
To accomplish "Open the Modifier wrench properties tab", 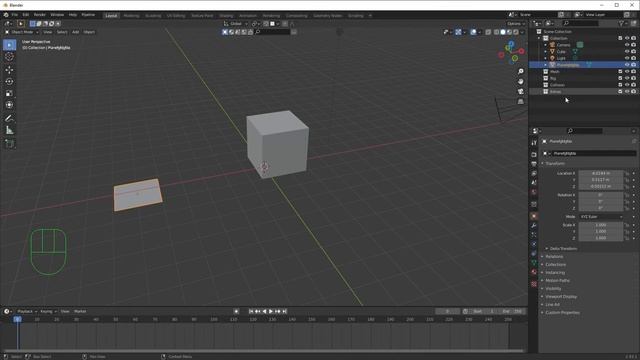I will click(x=534, y=225).
